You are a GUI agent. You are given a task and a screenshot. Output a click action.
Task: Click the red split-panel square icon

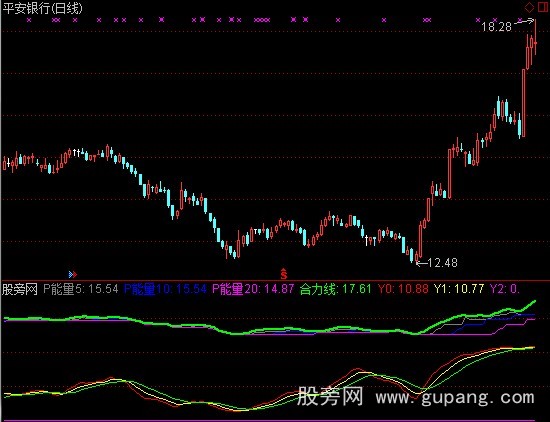[542, 7]
